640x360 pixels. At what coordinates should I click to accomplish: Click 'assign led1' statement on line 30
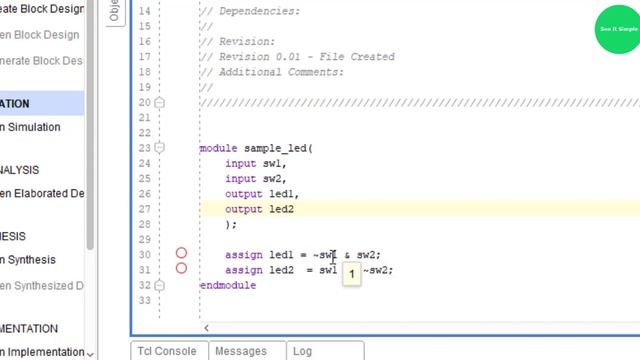tap(303, 255)
